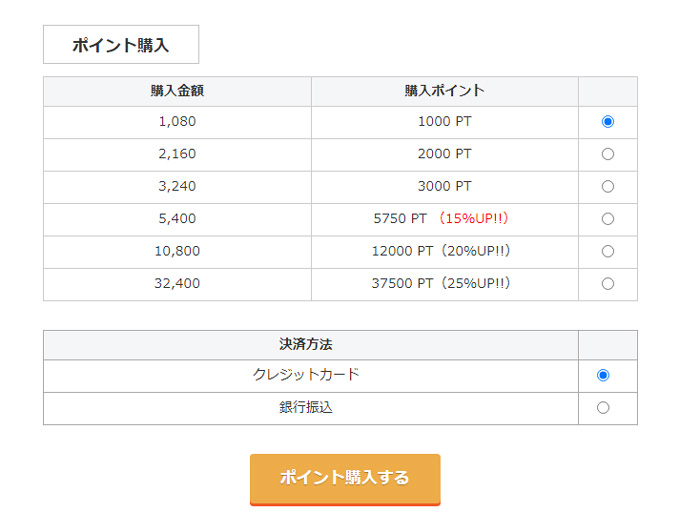Image resolution: width=700 pixels, height=512 pixels.
Task: Pick the 5,400 yen 5750 PT radio button
Action: [608, 219]
